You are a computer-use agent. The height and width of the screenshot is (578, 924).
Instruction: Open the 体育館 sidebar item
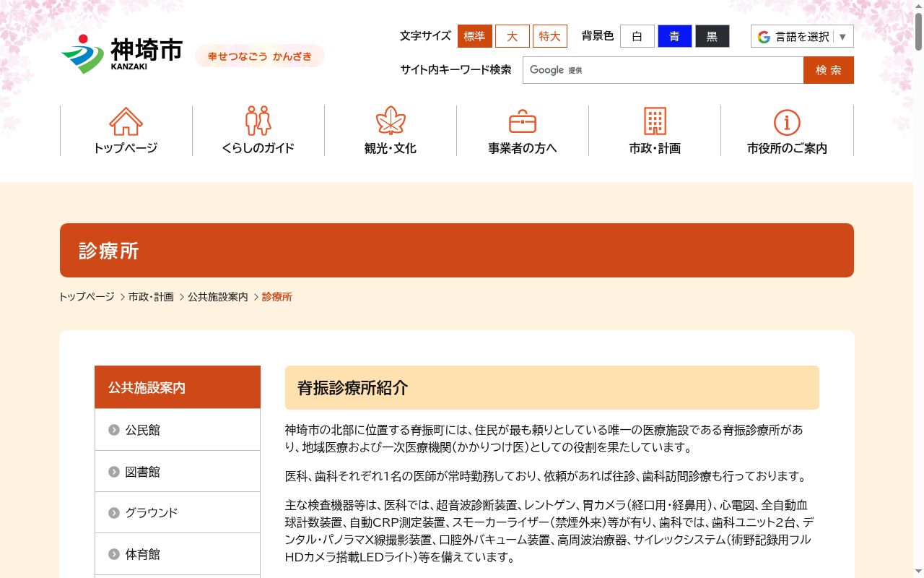pyautogui.click(x=178, y=554)
